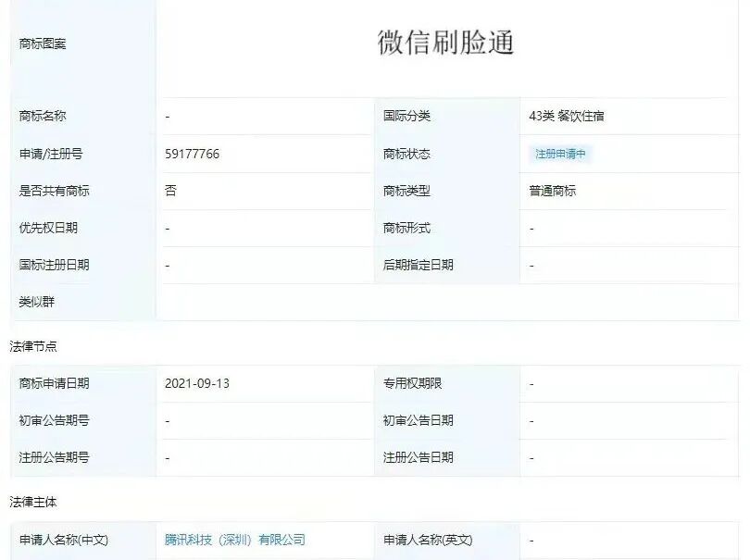Click the 优先权日期 field label
The width and height of the screenshot is (750, 560).
48,228
